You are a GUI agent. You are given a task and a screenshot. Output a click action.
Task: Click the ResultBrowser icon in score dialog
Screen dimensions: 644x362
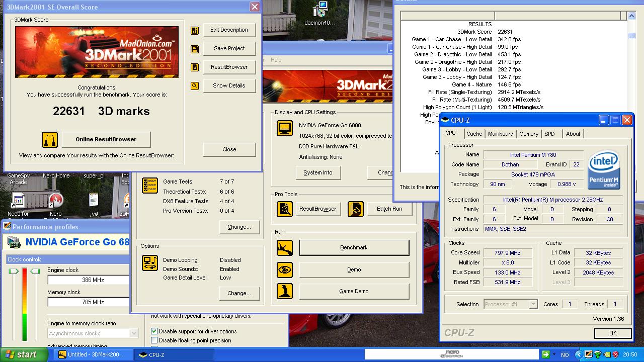click(x=195, y=67)
